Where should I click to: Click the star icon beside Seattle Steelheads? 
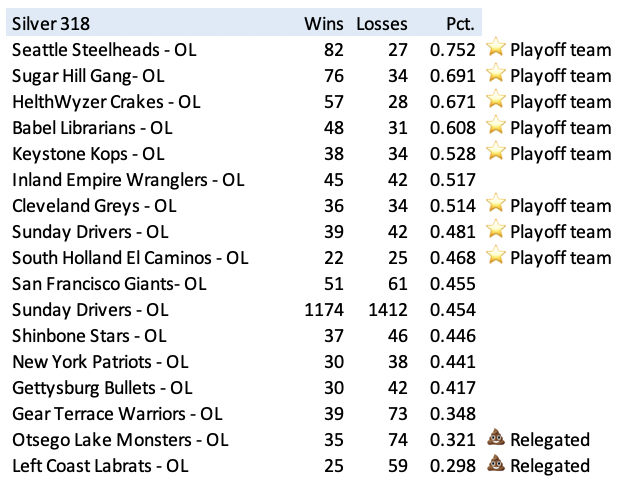click(x=496, y=49)
